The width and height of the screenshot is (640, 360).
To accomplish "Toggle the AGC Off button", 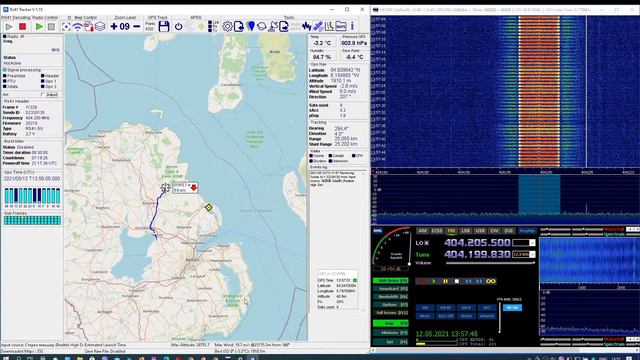I will [x=446, y=316].
